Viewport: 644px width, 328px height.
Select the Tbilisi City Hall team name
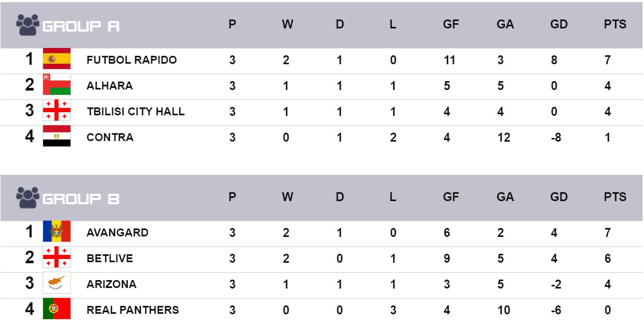136,112
